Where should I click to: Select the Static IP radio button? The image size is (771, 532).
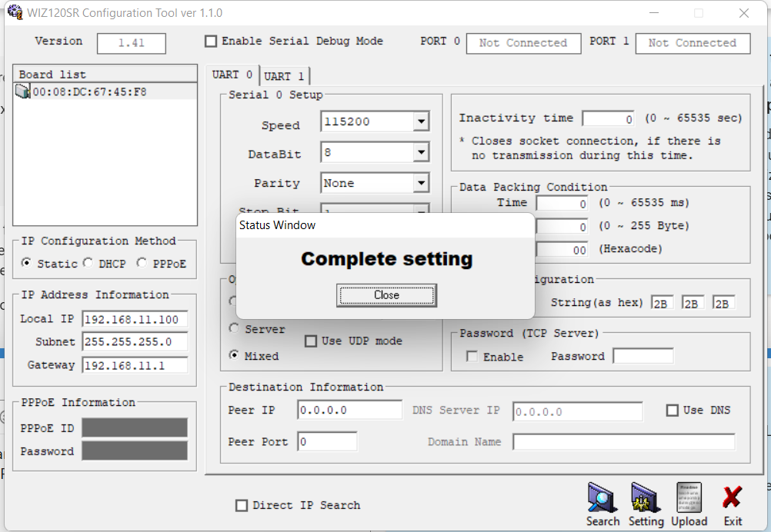pos(27,263)
